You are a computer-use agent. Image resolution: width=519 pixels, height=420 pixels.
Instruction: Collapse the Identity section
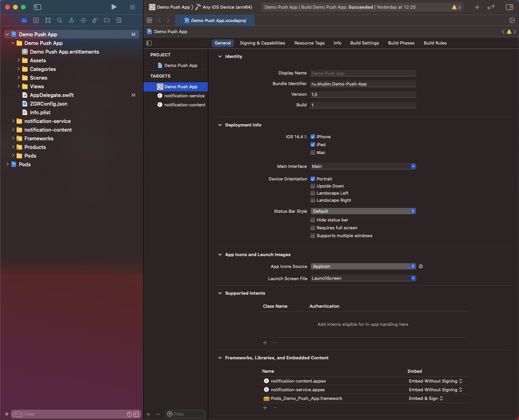click(x=220, y=56)
